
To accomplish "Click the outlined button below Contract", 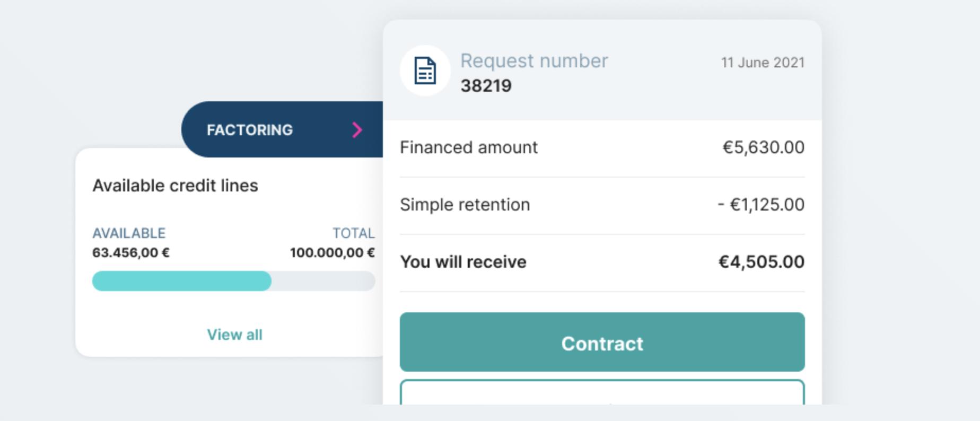I will pos(602,392).
